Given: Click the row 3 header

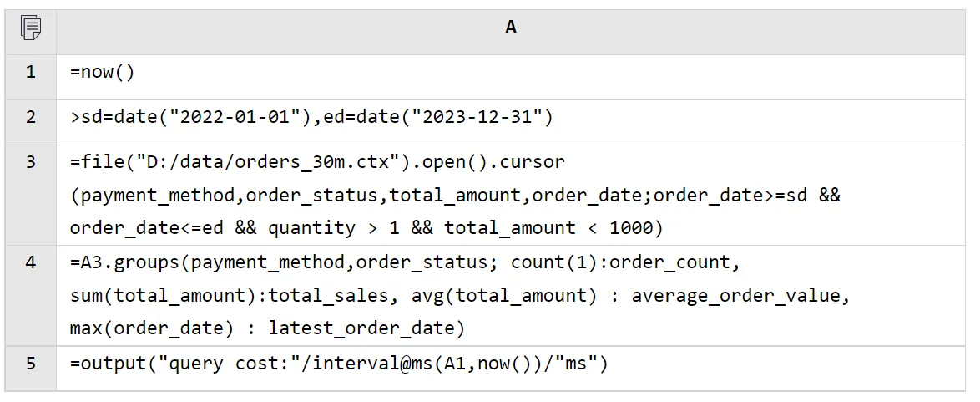Looking at the screenshot, I should 31,162.
